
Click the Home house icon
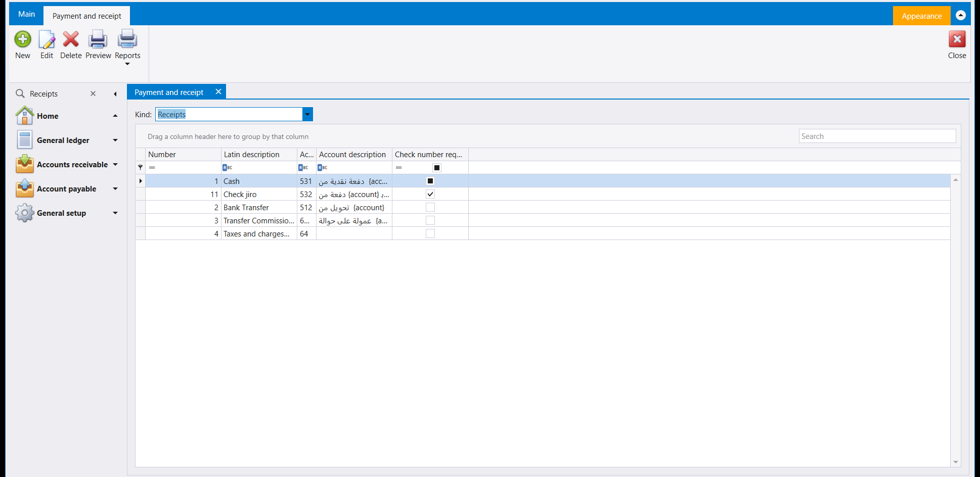[25, 116]
